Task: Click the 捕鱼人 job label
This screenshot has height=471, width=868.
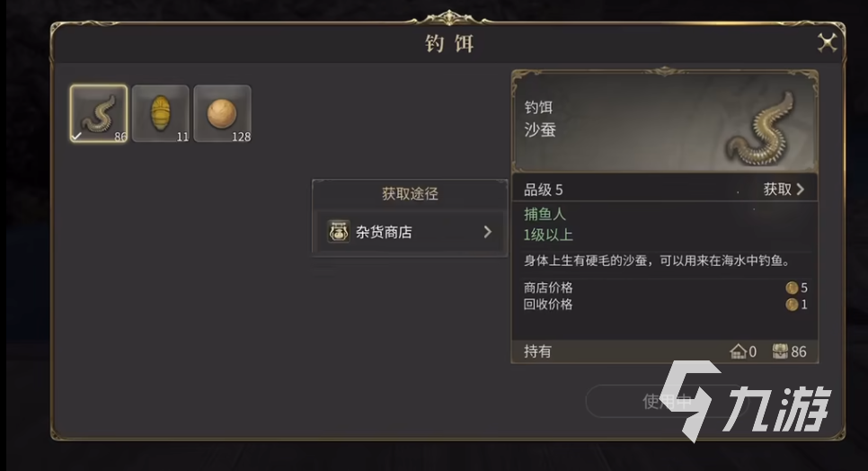Action: tap(545, 215)
